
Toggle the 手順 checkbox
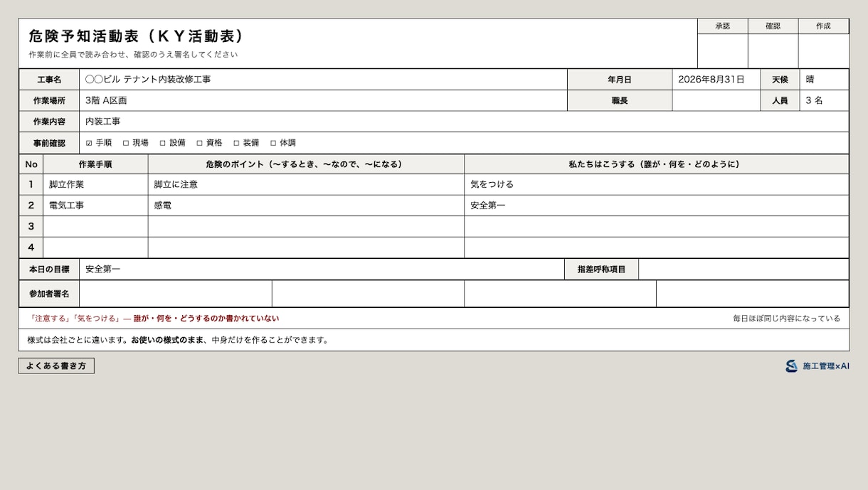[x=89, y=143]
